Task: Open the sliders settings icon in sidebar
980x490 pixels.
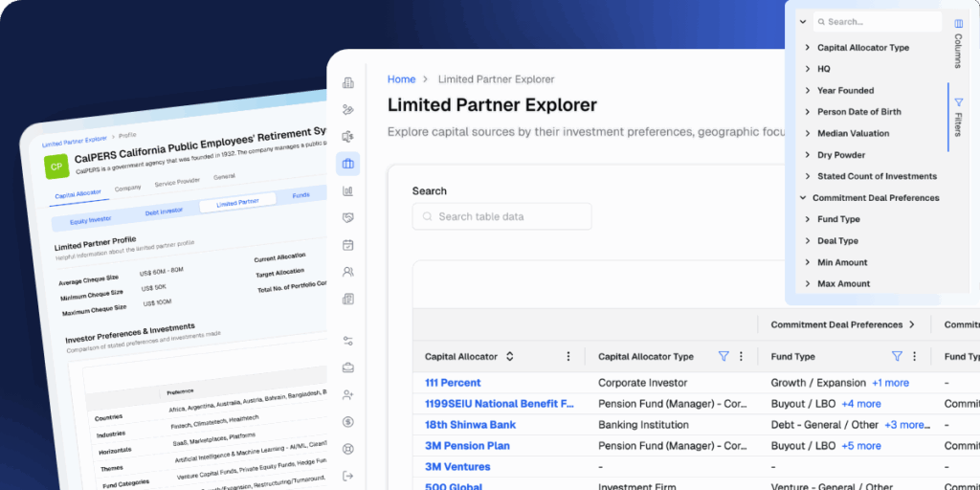Action: 348,341
